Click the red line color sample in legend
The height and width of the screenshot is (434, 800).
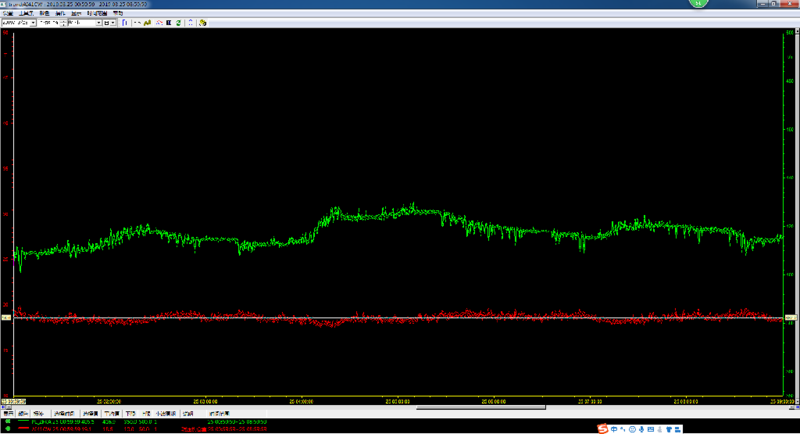23,428
